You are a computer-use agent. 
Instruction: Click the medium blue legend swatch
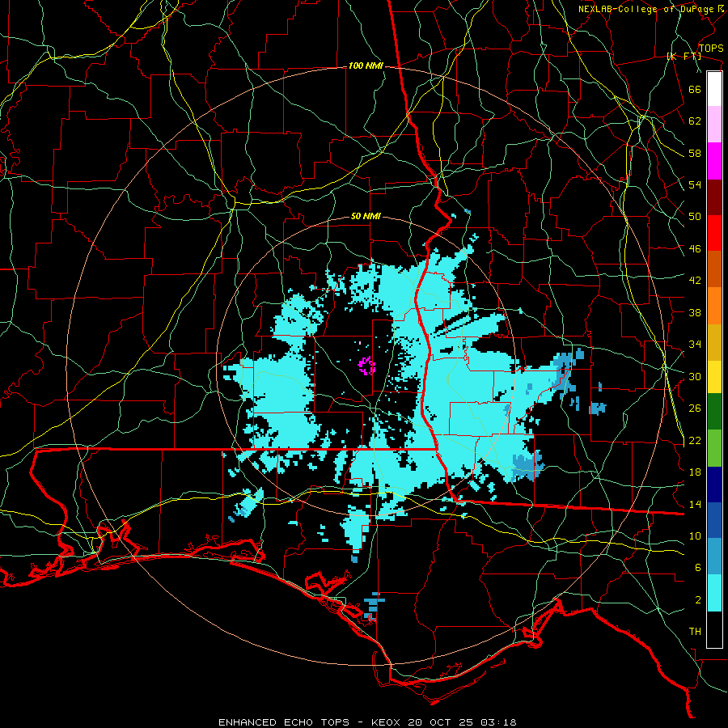[714, 521]
